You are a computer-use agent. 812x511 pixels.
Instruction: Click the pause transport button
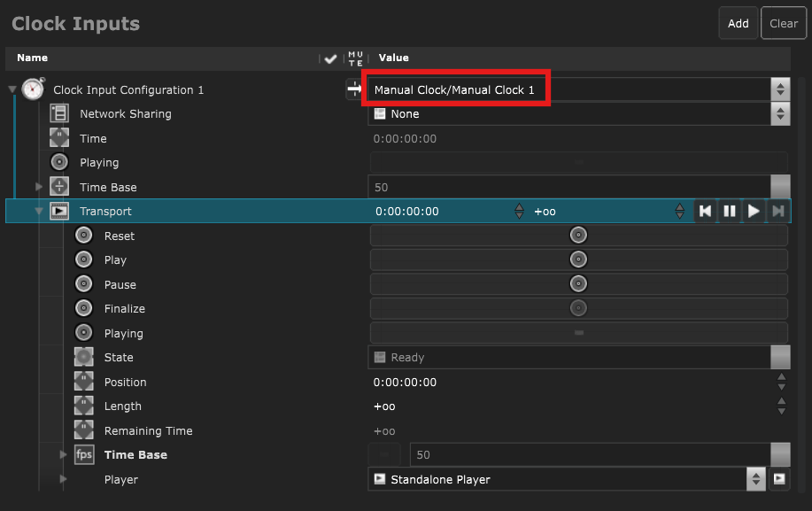coord(730,211)
